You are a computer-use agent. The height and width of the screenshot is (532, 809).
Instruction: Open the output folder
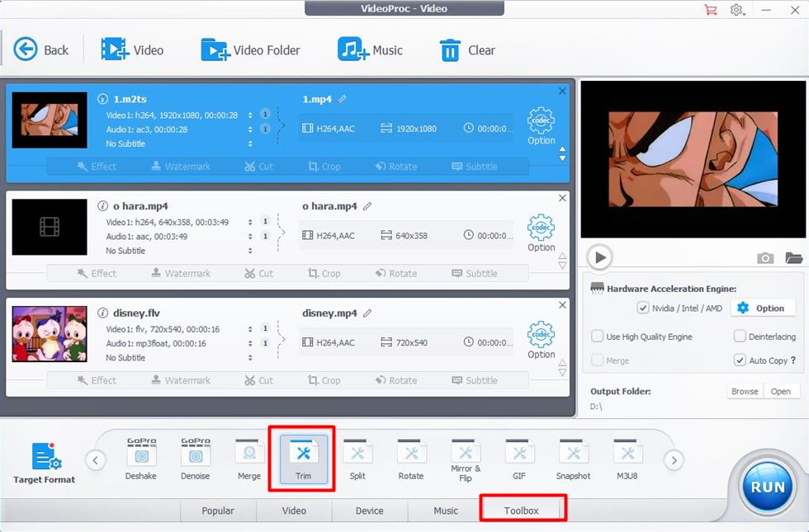(x=781, y=391)
